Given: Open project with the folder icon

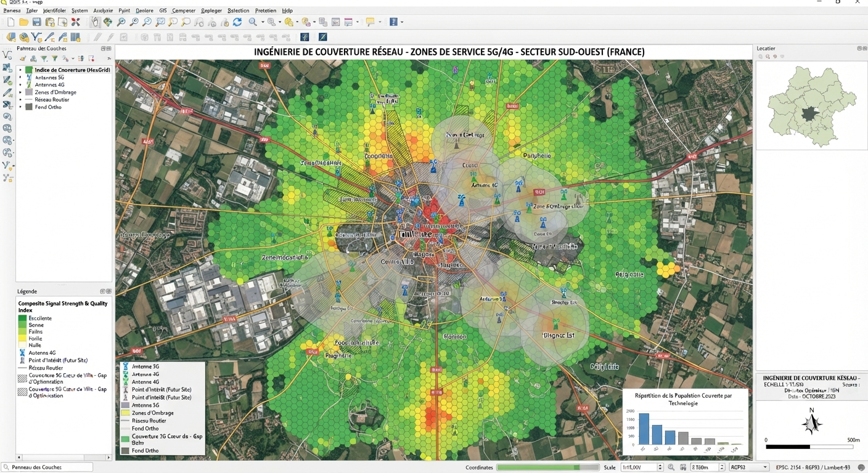Looking at the screenshot, I should pyautogui.click(x=23, y=22).
